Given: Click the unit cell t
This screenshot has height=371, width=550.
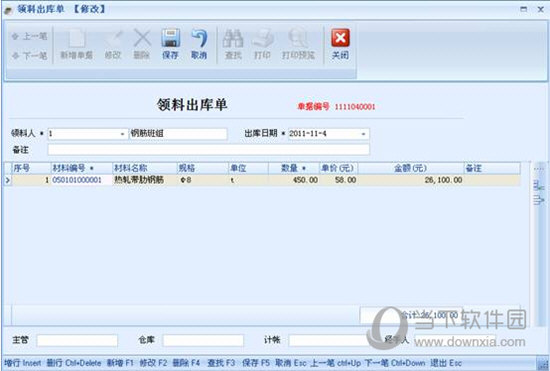Looking at the screenshot, I should click(x=249, y=180).
